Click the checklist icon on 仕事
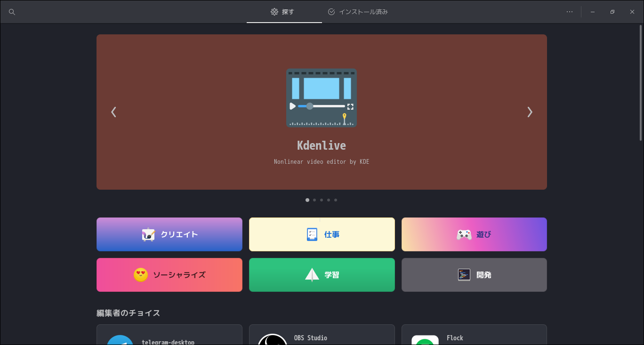 312,234
